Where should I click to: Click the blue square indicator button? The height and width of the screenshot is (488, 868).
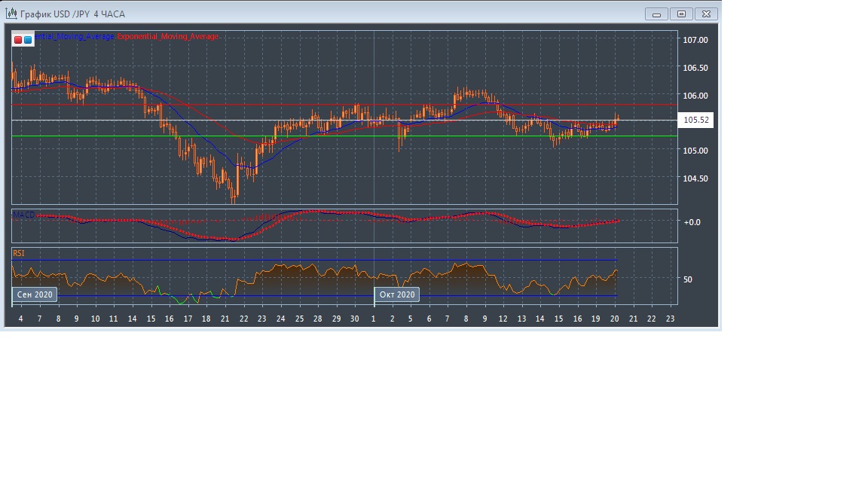28,39
